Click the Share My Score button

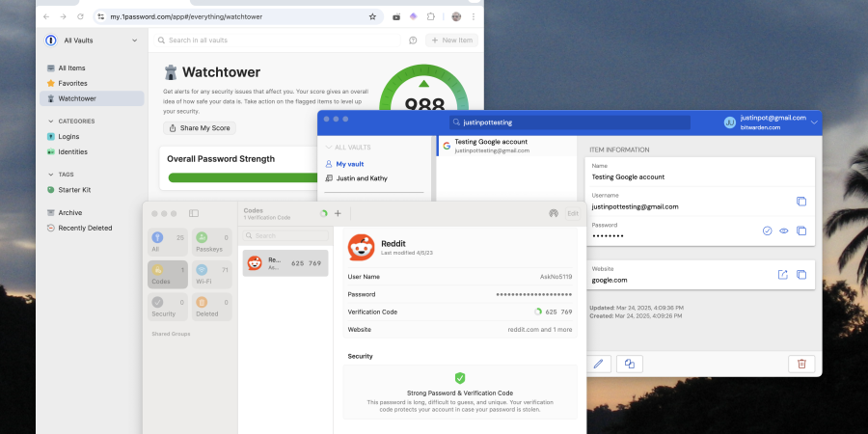(x=200, y=128)
